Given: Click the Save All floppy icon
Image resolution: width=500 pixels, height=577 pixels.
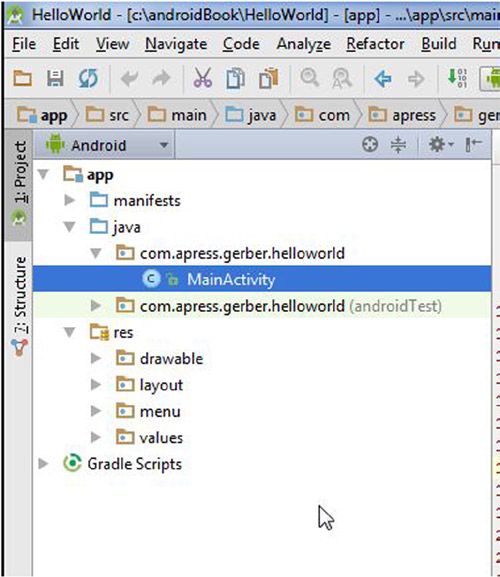Looking at the screenshot, I should (55, 78).
